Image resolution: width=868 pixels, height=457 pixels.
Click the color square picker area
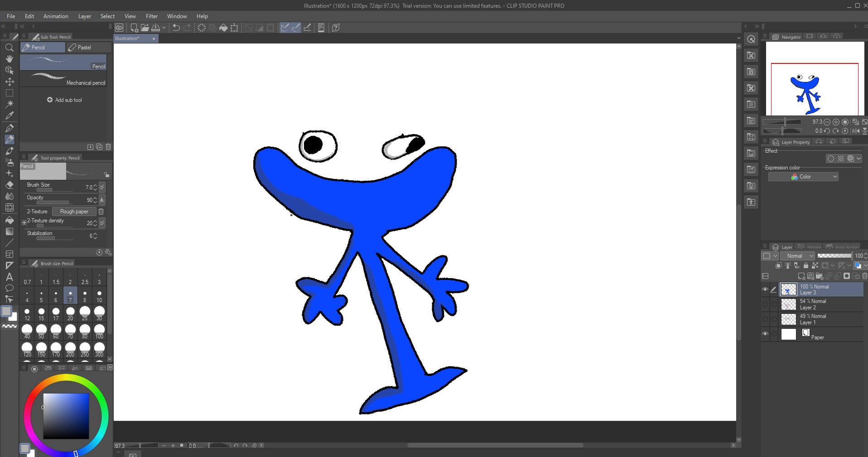(x=66, y=416)
